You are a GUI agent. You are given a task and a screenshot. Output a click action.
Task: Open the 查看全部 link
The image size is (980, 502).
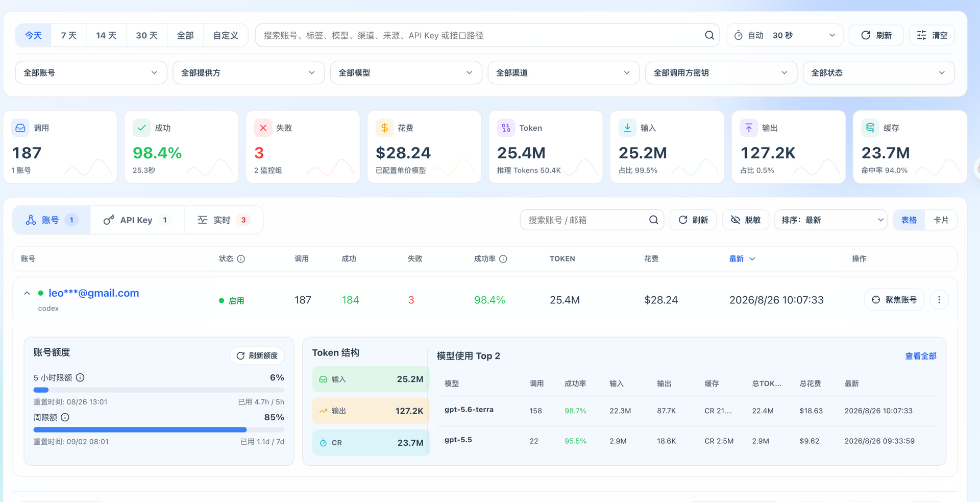click(920, 356)
